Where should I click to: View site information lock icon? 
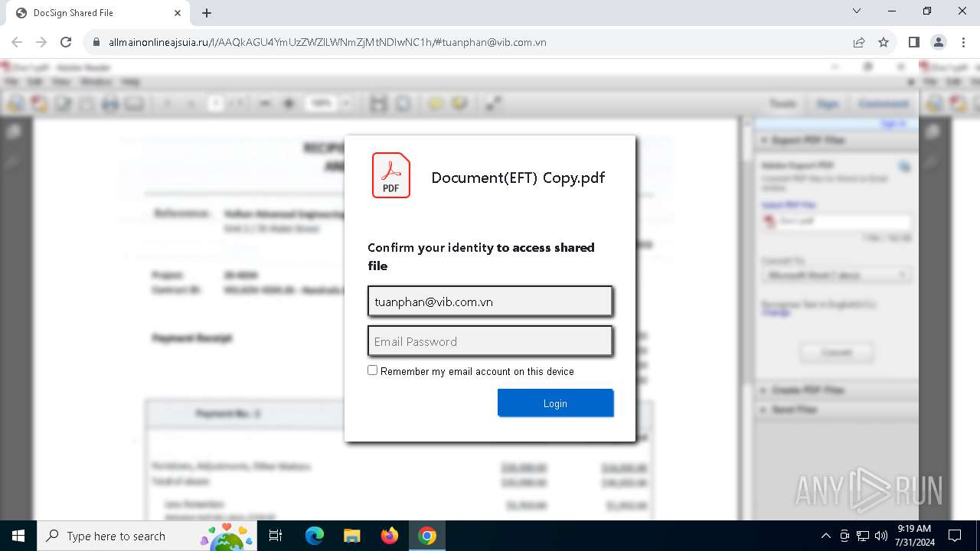(x=96, y=43)
